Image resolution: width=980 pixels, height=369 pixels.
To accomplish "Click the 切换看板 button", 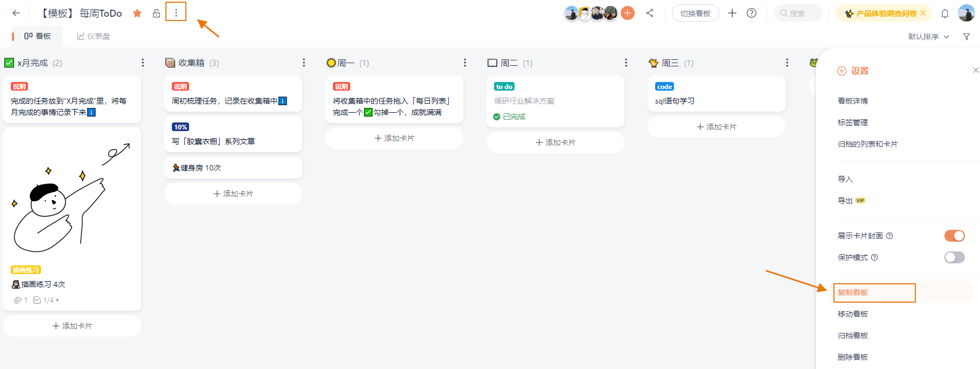I will pyautogui.click(x=695, y=13).
